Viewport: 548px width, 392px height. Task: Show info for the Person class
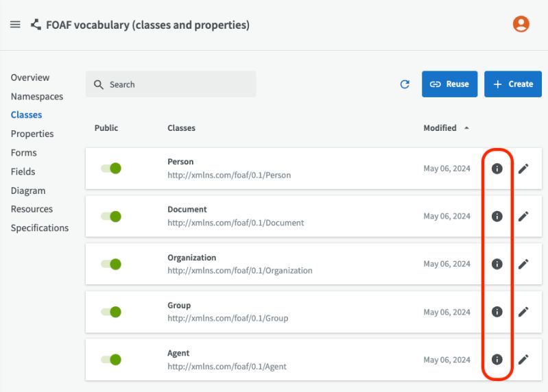(x=497, y=169)
